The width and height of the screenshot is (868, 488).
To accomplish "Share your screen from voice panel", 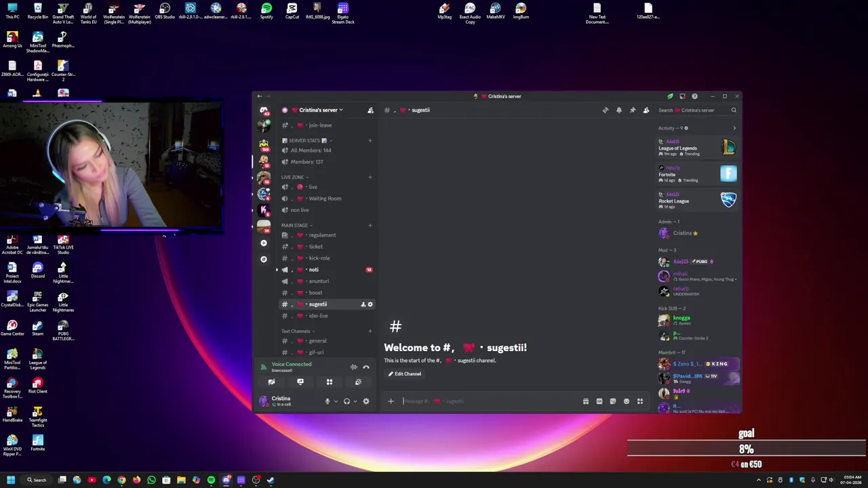I will (x=300, y=382).
